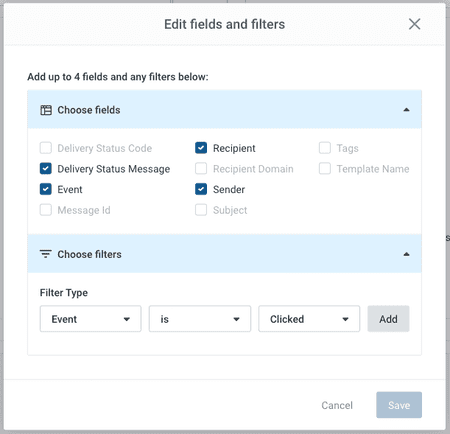The height and width of the screenshot is (434, 450).
Task: Open the 'is' operator dropdown
Action: [200, 319]
